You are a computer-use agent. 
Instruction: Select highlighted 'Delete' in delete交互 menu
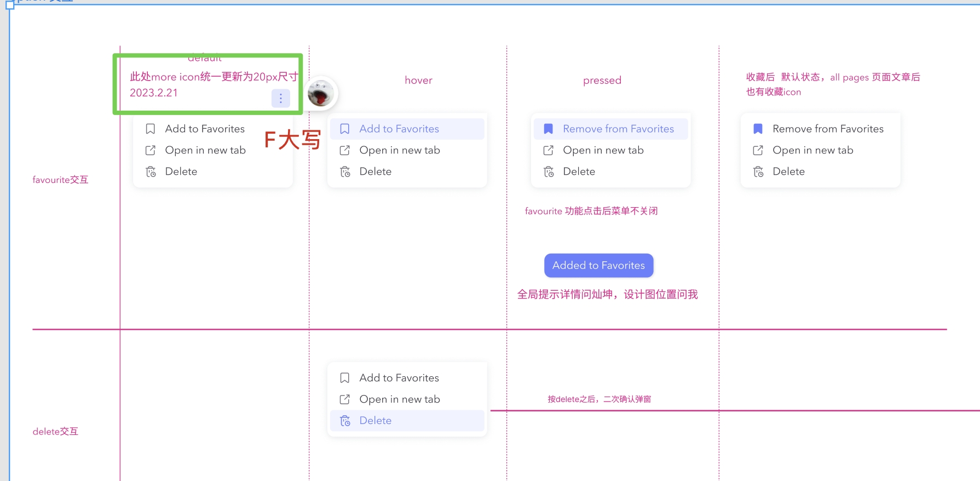pos(376,421)
